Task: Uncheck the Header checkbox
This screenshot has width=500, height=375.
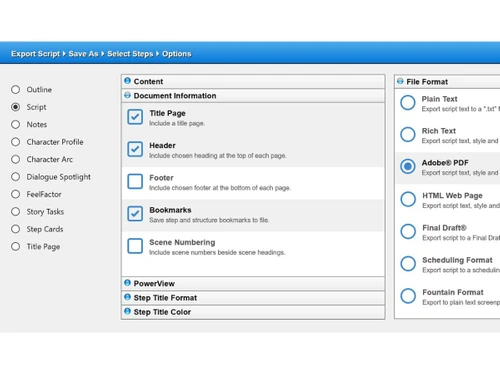Action: click(135, 149)
